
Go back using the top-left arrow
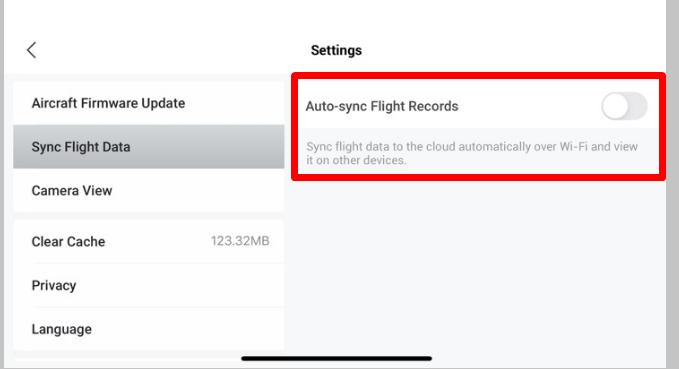31,50
